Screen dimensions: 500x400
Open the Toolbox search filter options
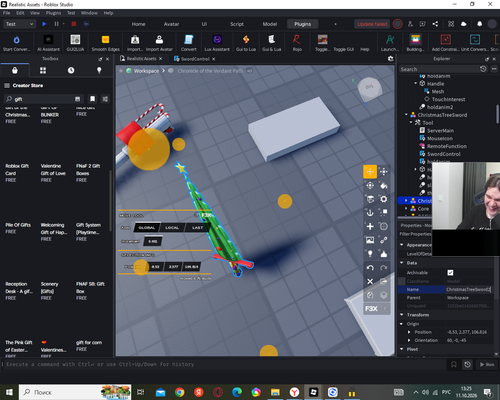click(x=105, y=99)
